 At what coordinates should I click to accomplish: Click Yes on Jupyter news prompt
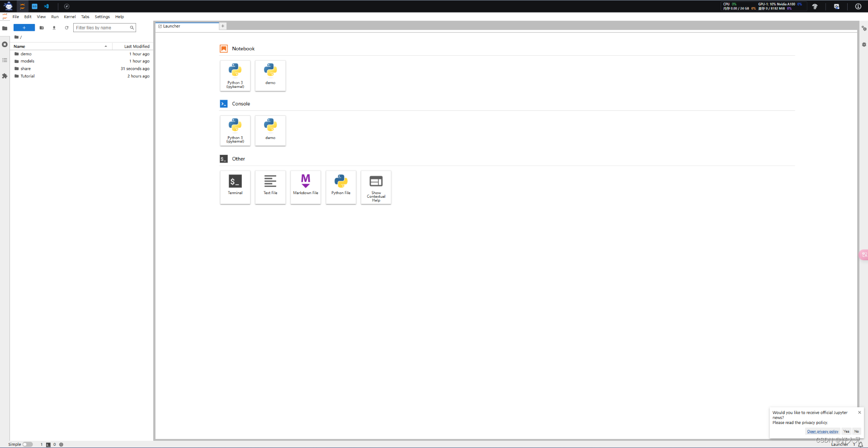pyautogui.click(x=846, y=431)
